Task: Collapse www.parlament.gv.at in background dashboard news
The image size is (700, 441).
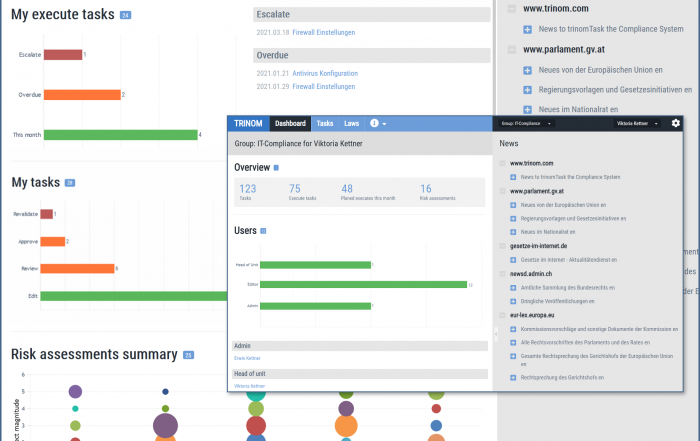Action: pyautogui.click(x=512, y=50)
